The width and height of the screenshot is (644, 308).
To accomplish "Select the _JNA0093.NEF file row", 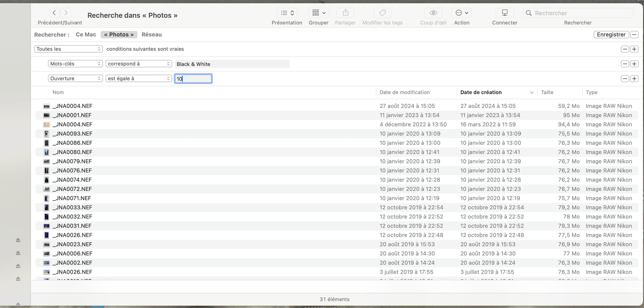I will [x=74, y=134].
